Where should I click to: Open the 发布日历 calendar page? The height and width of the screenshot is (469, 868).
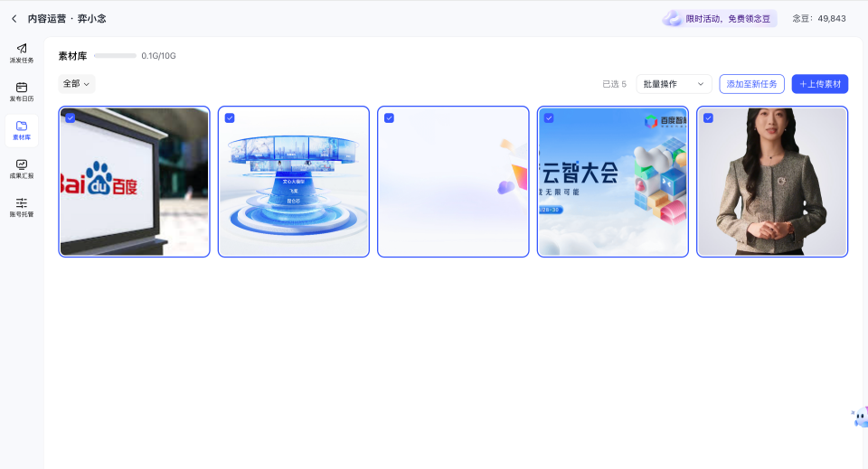point(22,91)
